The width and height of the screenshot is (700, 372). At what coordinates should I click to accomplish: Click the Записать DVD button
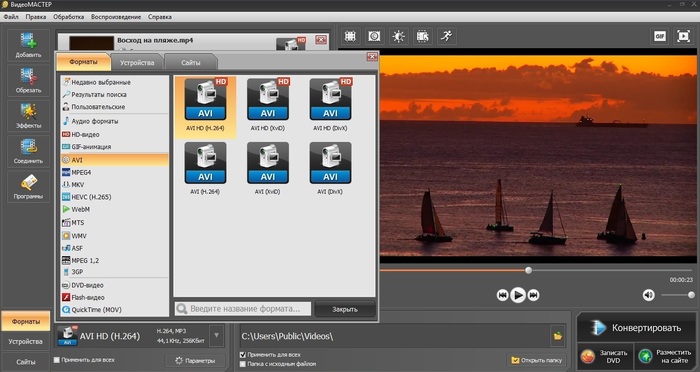click(x=605, y=356)
